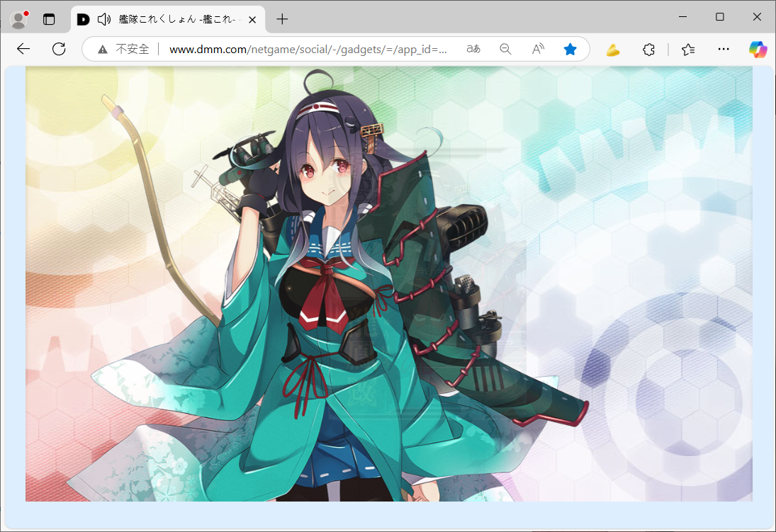
Task: Select the 艦隊これくしょん tab
Action: [168, 19]
